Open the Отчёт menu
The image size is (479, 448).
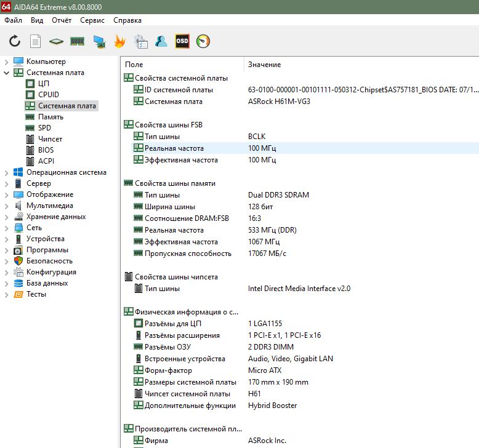62,20
